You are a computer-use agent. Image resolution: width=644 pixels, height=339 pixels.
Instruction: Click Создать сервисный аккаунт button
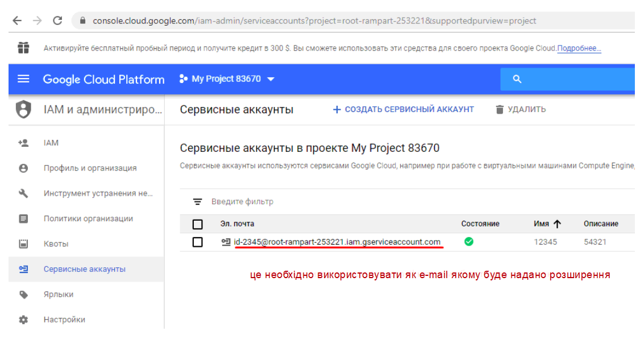[403, 109]
